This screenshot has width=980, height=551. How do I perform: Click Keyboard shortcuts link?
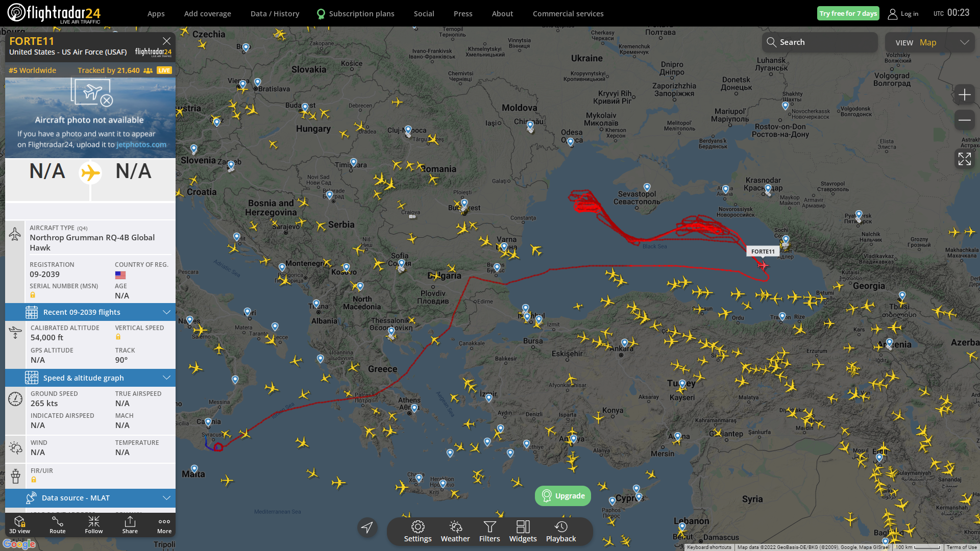[709, 547]
